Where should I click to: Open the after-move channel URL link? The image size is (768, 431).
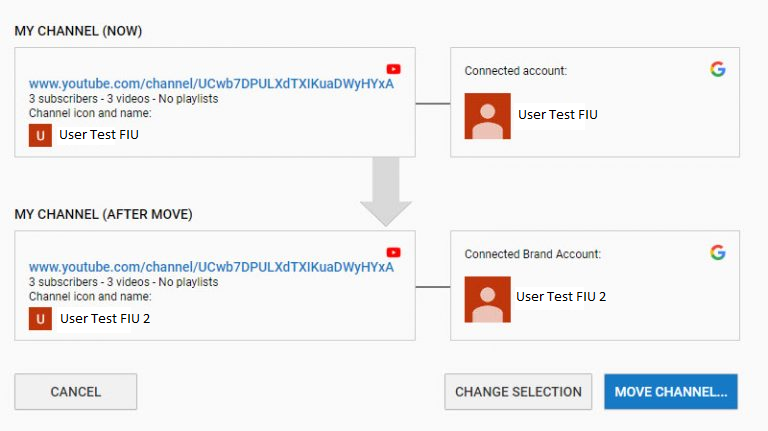pyautogui.click(x=211, y=267)
